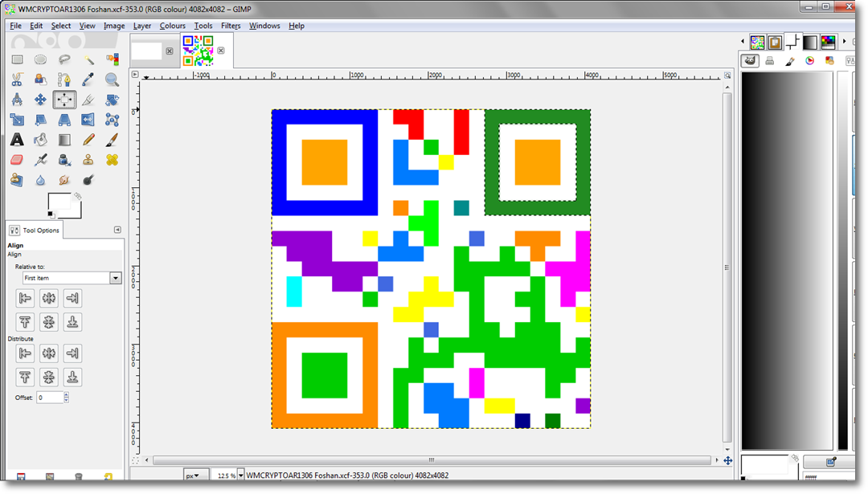
Task: Open the Relative to 'First item' dropdown
Action: point(72,278)
